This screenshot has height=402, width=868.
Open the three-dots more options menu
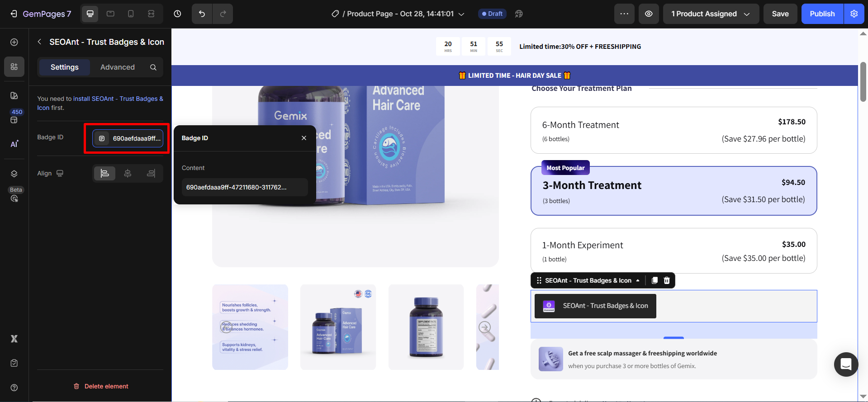[x=624, y=14]
